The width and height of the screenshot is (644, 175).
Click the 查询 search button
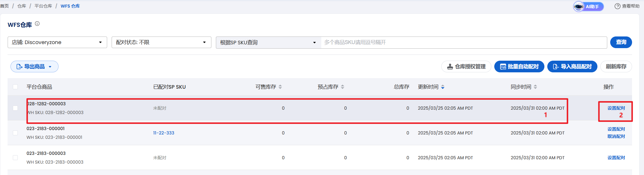pyautogui.click(x=621, y=42)
